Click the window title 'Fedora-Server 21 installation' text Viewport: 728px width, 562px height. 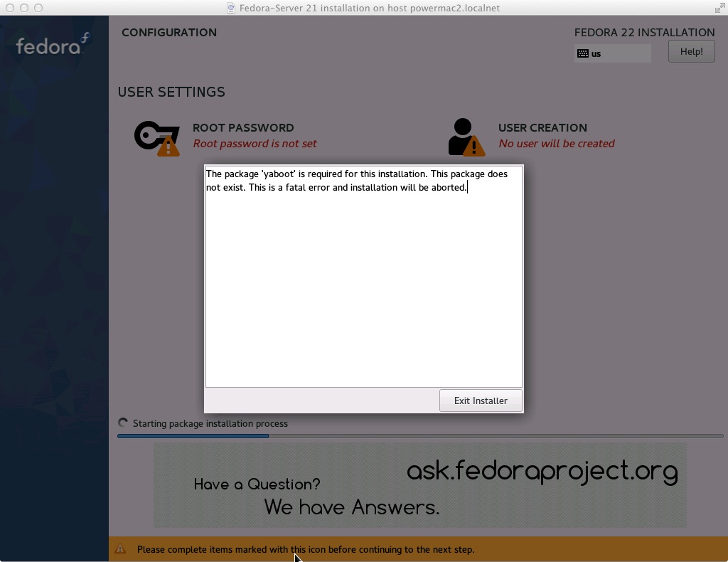pyautogui.click(x=370, y=8)
